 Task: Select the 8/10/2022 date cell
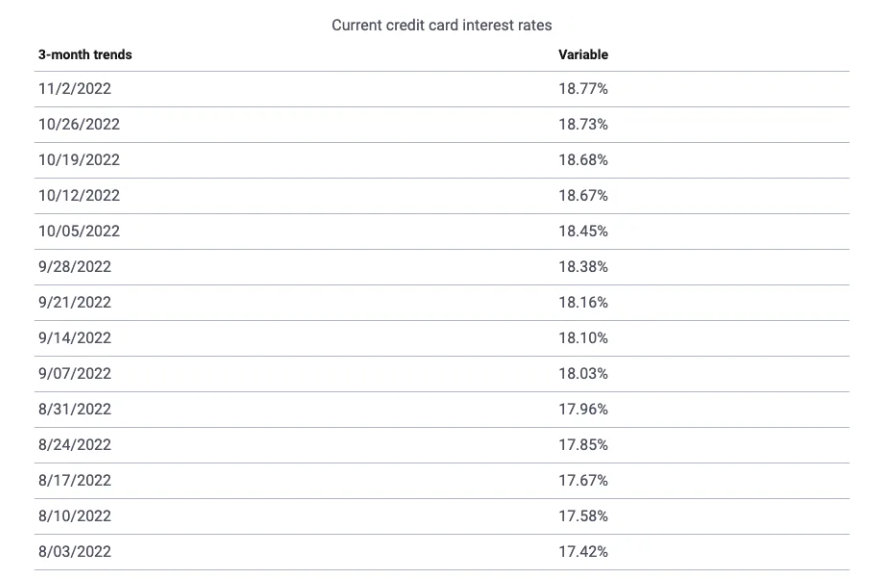[x=75, y=516]
